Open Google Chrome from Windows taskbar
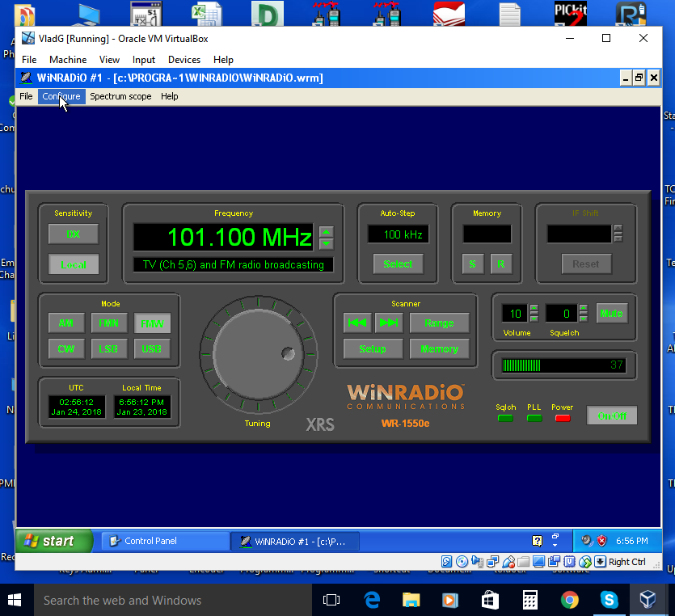 tap(569, 600)
